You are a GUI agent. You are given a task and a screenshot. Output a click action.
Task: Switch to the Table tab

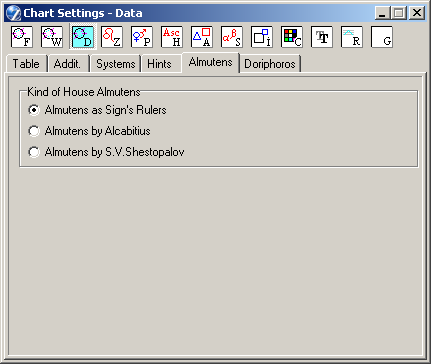point(26,64)
